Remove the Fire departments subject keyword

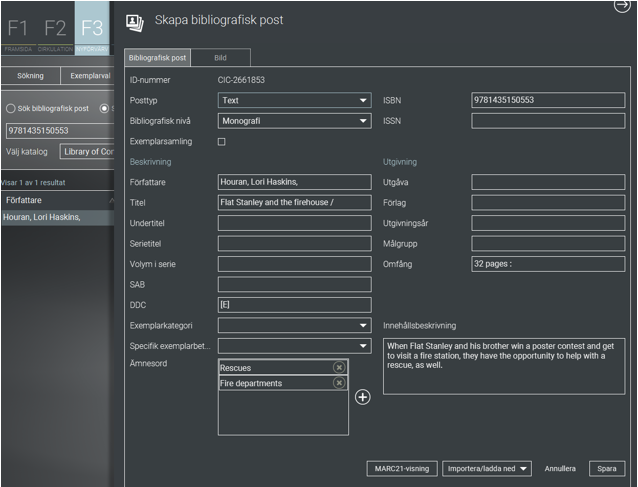coord(339,383)
